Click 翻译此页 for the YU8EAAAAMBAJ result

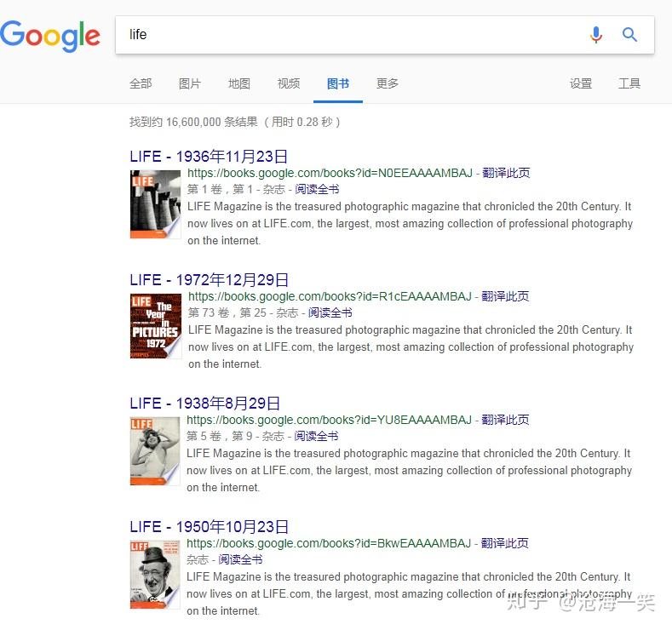pos(505,420)
